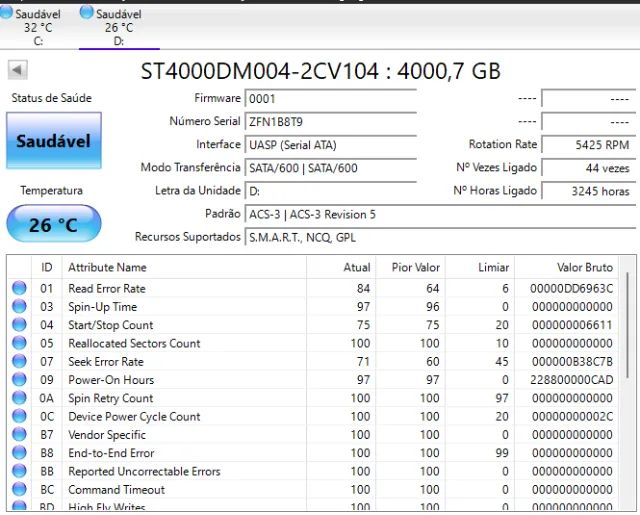Image resolution: width=640 pixels, height=515 pixels.
Task: Click the Saudável health status button
Action: [x=54, y=141]
